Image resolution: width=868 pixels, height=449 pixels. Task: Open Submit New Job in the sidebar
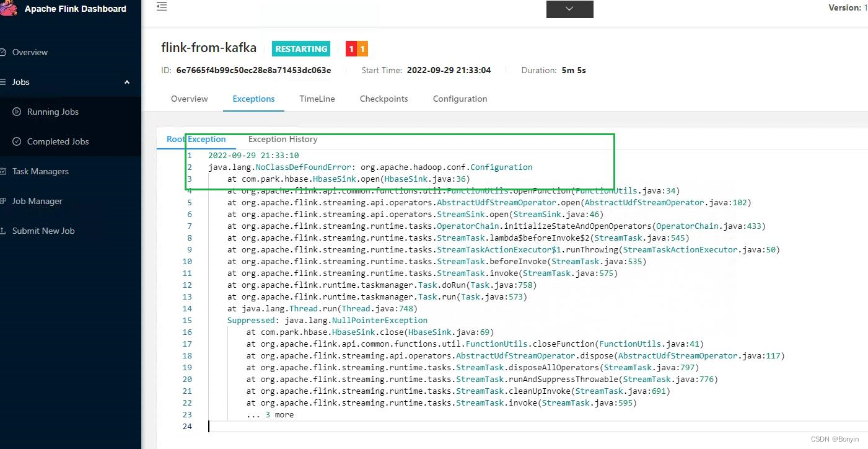[x=43, y=231]
